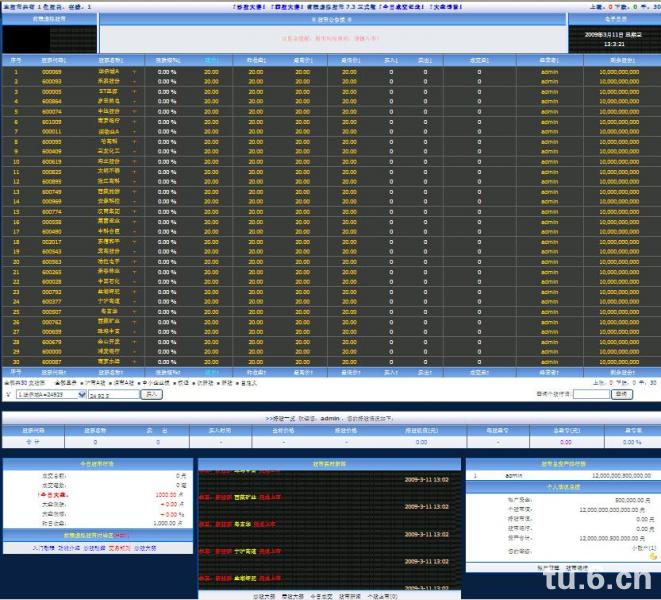Click 盐湖钾肥 in the news ticker
661x600 pixels.
pyautogui.click(x=245, y=578)
